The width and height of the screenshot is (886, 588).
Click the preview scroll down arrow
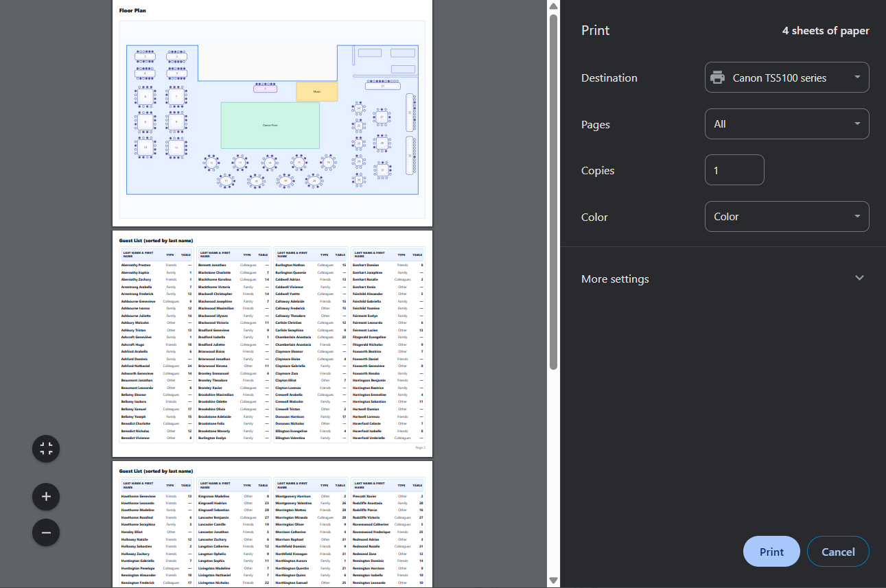click(x=553, y=582)
